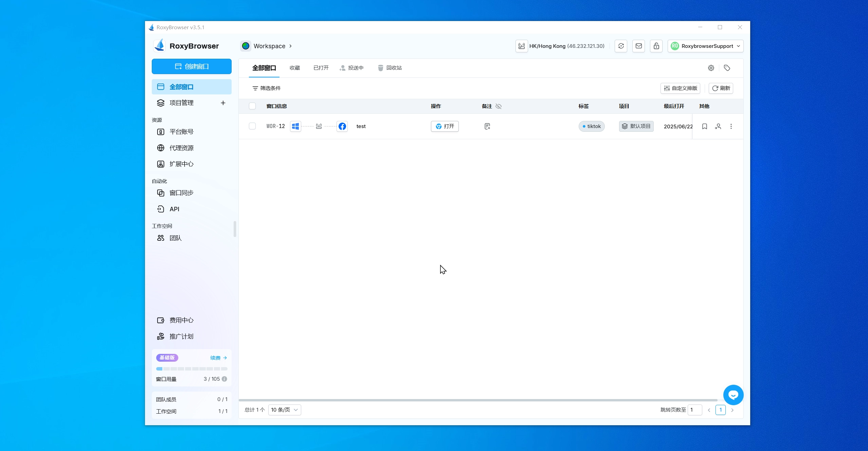This screenshot has height=451, width=868.
Task: Switch to the 回收站 tab
Action: pyautogui.click(x=390, y=68)
